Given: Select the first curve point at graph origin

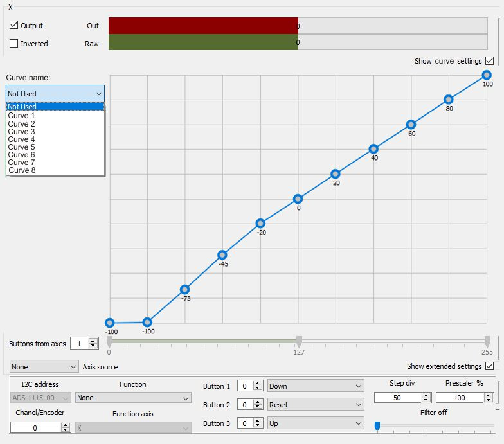Looking at the screenshot, I should point(109,323).
